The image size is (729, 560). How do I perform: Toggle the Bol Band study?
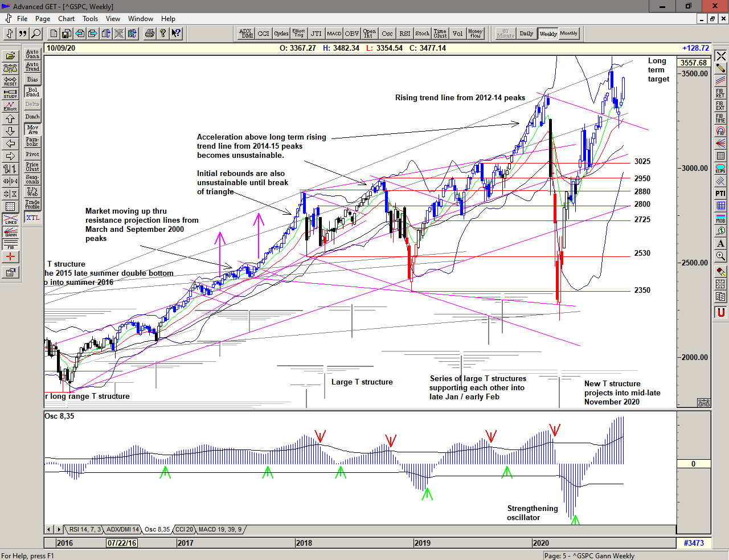pyautogui.click(x=32, y=92)
